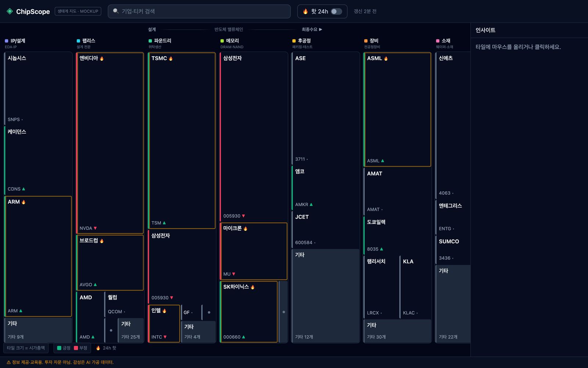This screenshot has height=368, width=588.
Task: Select the 신에츠 tile
Action: pyautogui.click(x=453, y=125)
